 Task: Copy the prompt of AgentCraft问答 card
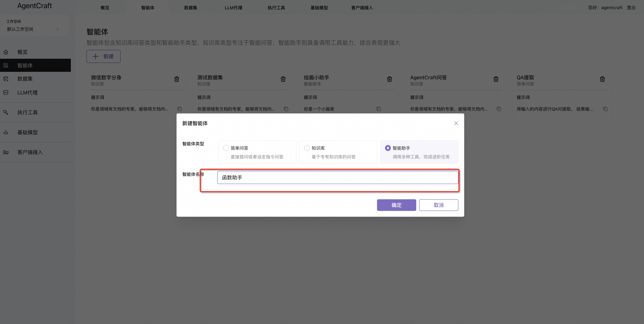pyautogui.click(x=499, y=109)
